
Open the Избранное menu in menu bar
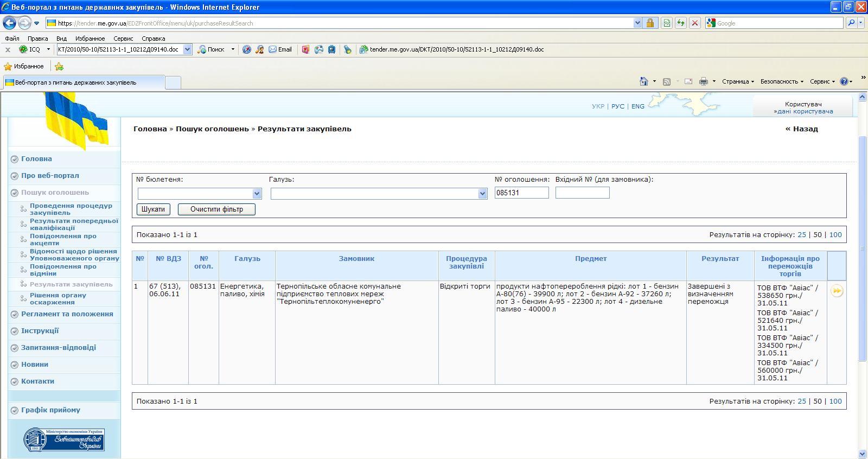pyautogui.click(x=90, y=39)
